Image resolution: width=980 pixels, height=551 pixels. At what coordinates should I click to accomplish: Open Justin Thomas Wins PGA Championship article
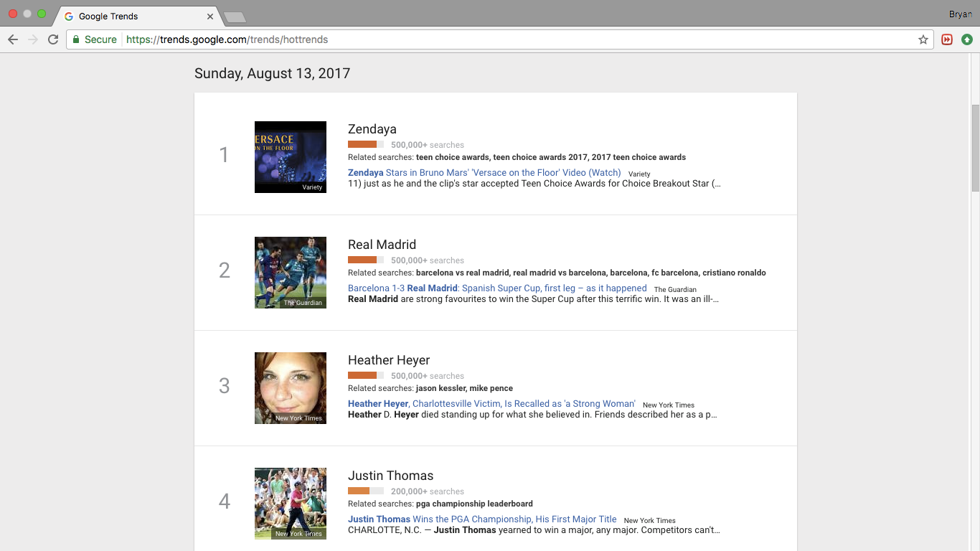click(x=482, y=519)
